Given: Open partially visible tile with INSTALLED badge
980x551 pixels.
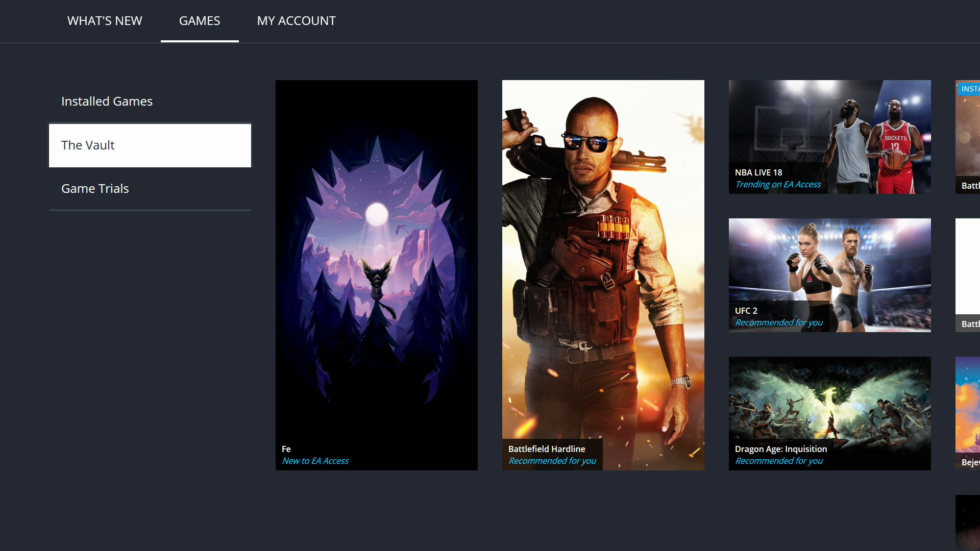Looking at the screenshot, I should pyautogui.click(x=968, y=138).
